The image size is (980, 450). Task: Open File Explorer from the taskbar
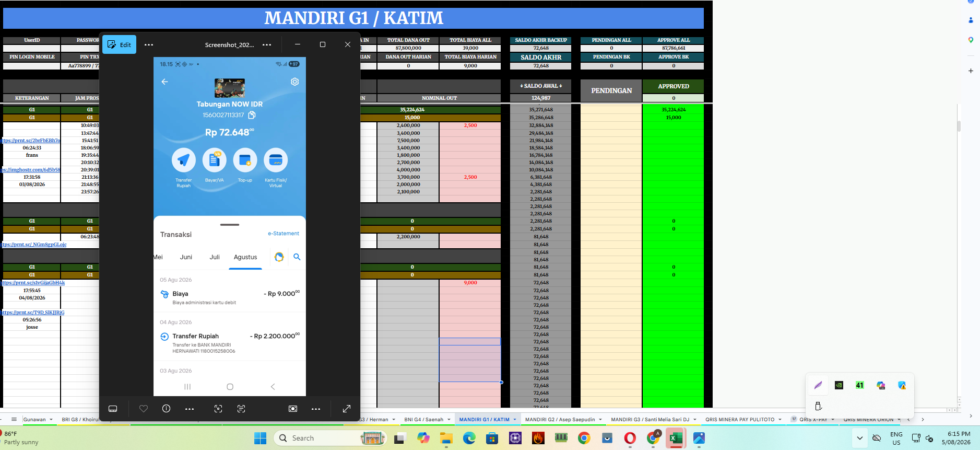[446, 438]
